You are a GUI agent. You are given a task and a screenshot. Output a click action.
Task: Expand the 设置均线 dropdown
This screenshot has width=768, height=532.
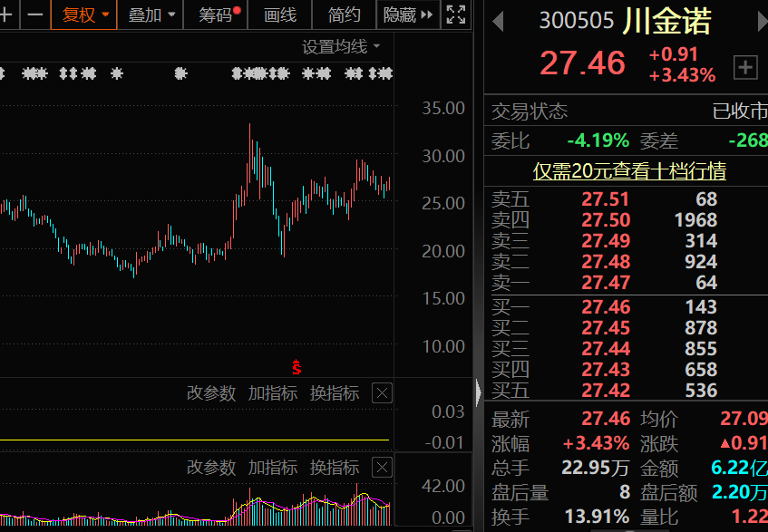(341, 47)
